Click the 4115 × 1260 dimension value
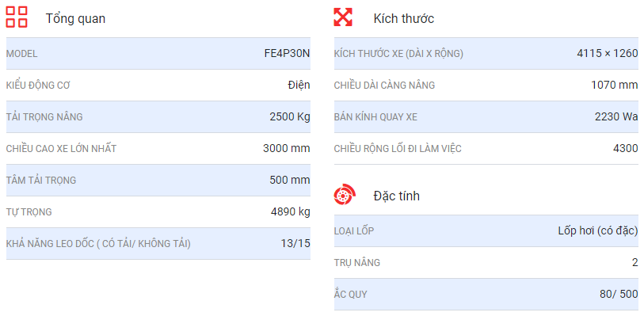 point(608,54)
